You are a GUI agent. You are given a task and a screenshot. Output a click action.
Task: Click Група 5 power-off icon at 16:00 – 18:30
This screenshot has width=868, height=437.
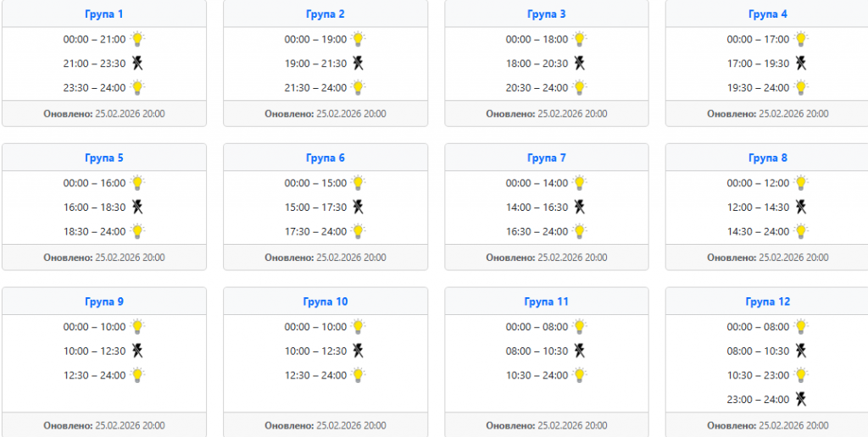(x=137, y=207)
